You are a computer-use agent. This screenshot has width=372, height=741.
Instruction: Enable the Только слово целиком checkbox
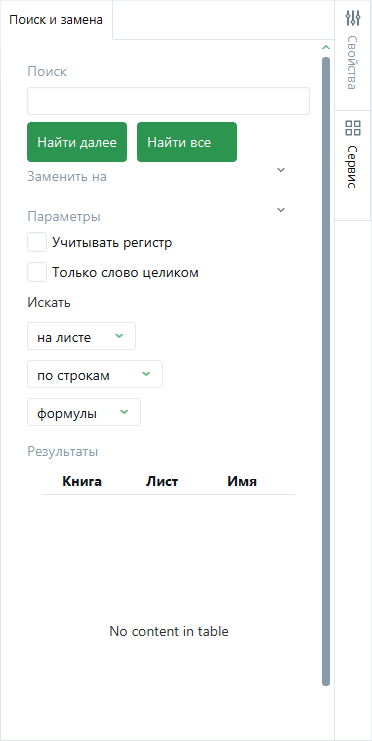[x=37, y=272]
